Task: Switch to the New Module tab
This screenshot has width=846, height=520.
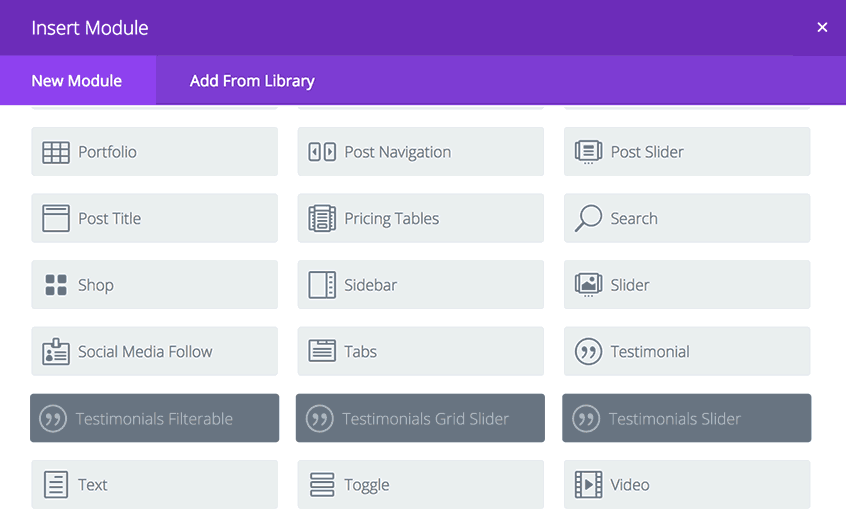Action: pyautogui.click(x=78, y=80)
